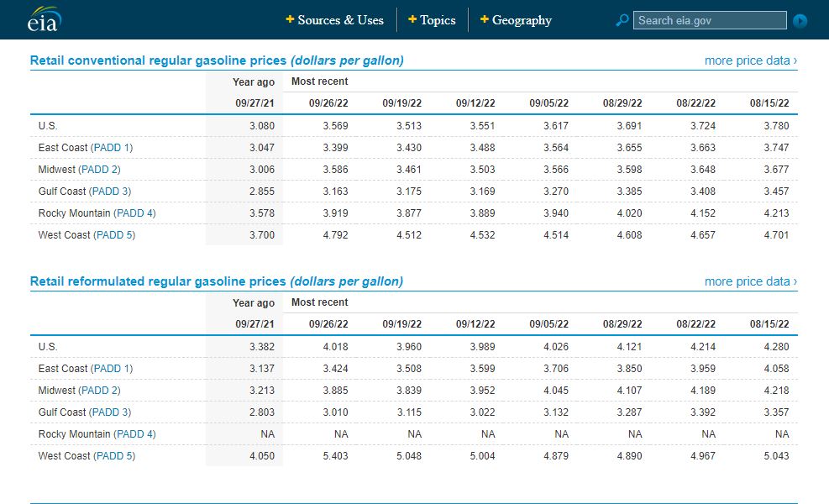
Task: Click the plus icon beside Topics
Action: pos(412,19)
